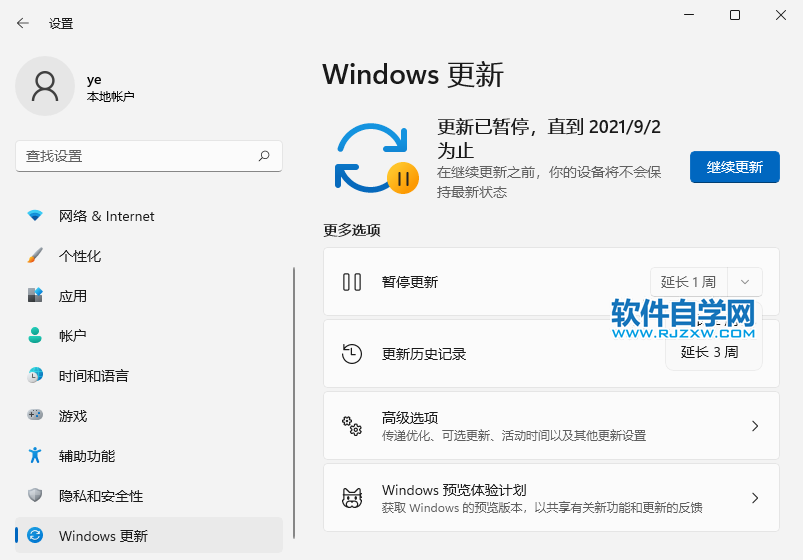Image resolution: width=803 pixels, height=560 pixels.
Task: Go back with the arrow icon
Action: coord(23,23)
